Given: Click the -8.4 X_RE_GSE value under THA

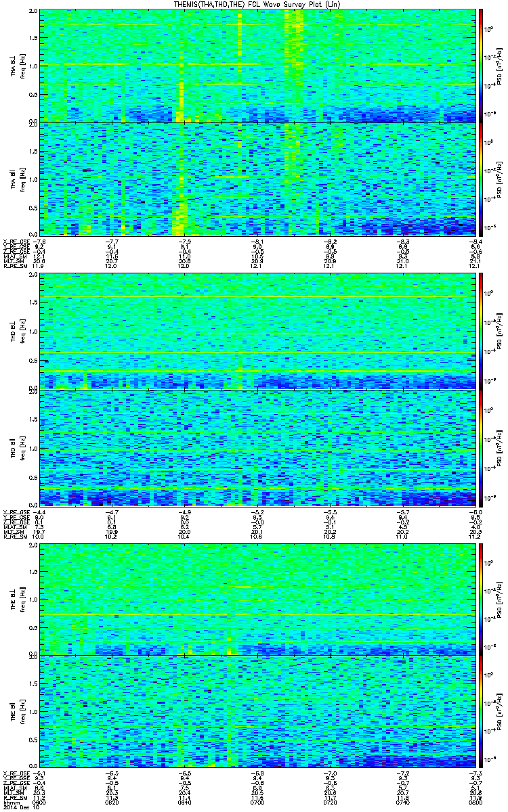Looking at the screenshot, I should 474,241.
